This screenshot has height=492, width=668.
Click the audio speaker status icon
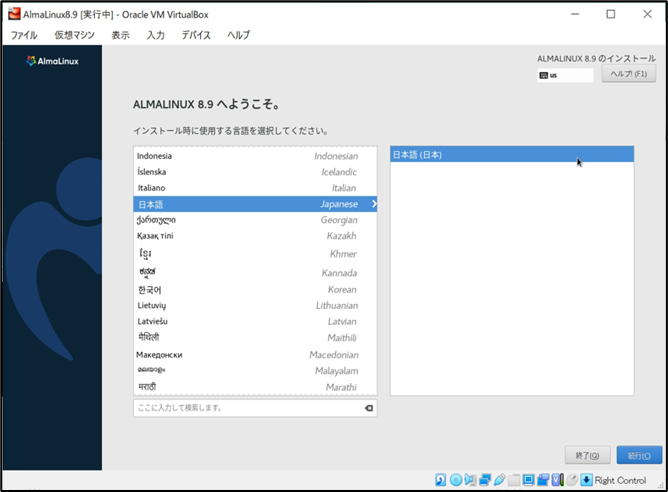point(470,480)
